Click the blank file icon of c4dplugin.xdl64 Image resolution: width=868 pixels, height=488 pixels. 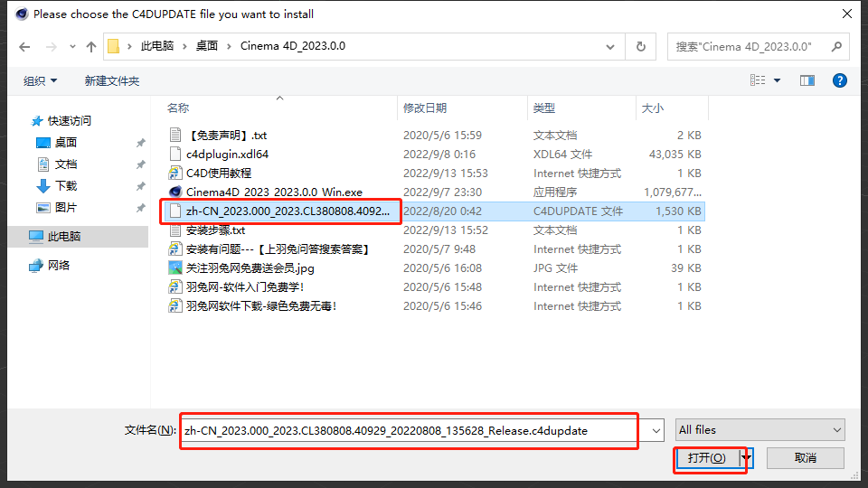175,154
